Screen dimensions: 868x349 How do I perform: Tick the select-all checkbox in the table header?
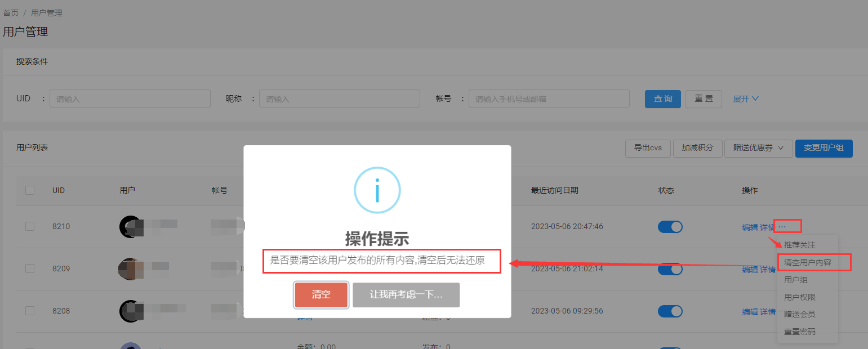click(30, 191)
